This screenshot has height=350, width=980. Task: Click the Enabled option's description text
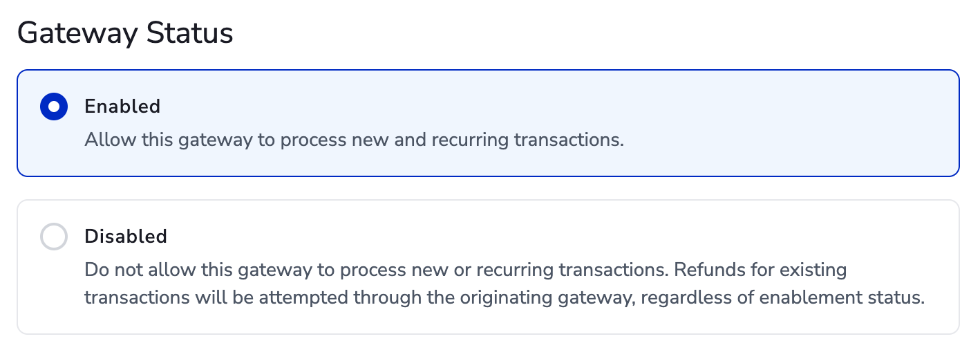[354, 140]
